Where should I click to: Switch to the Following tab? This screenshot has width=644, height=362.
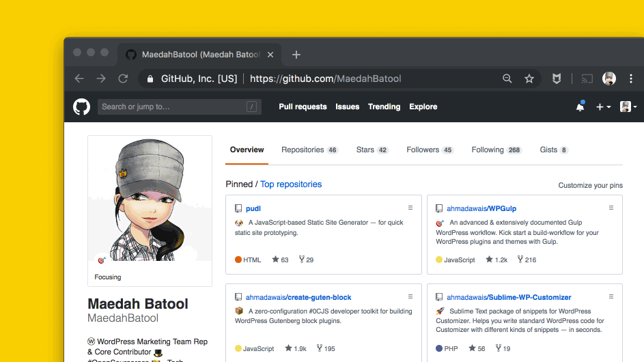click(x=496, y=150)
